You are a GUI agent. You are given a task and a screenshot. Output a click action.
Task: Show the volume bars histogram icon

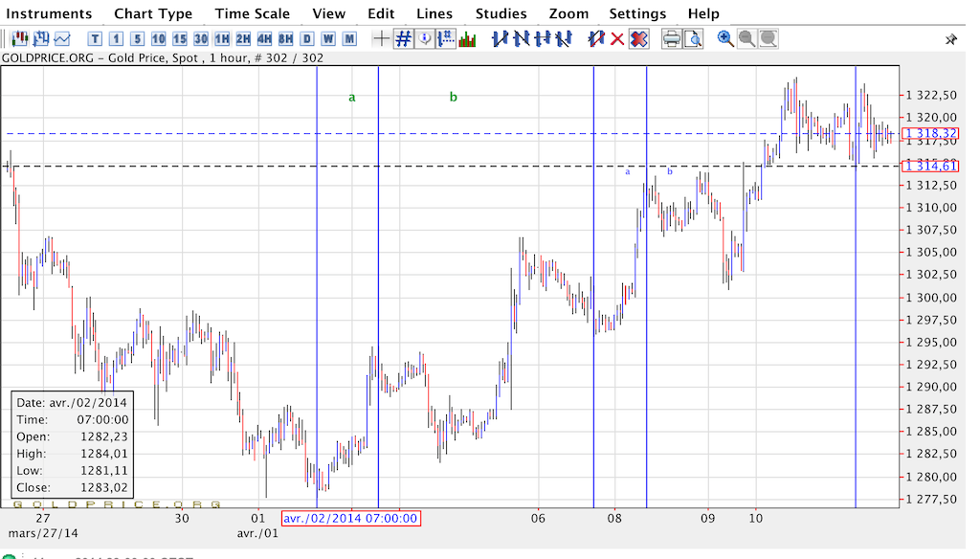click(467, 39)
